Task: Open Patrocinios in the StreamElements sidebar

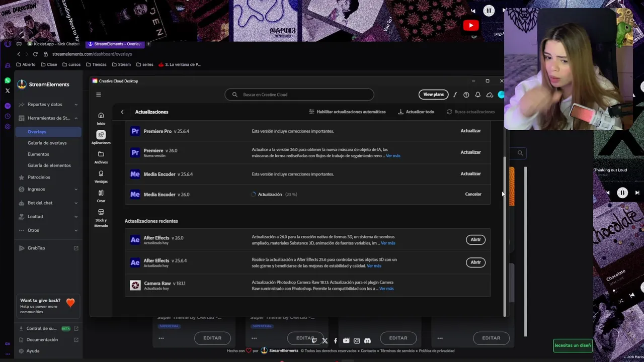Action: coord(39,177)
